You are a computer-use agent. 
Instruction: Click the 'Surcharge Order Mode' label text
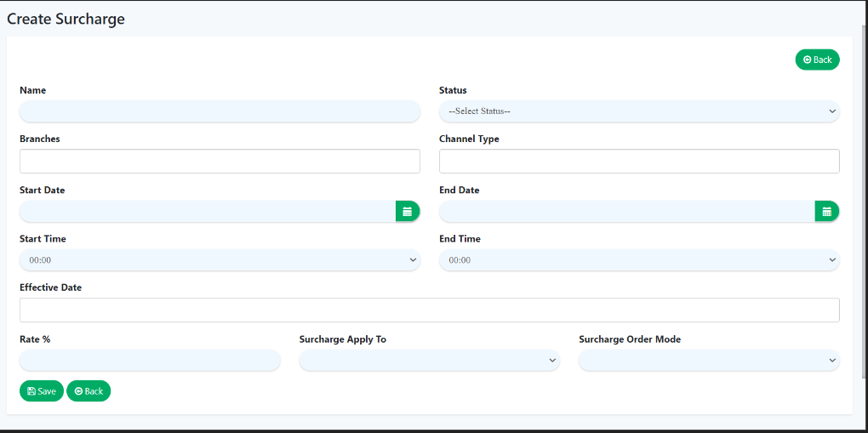tap(629, 339)
